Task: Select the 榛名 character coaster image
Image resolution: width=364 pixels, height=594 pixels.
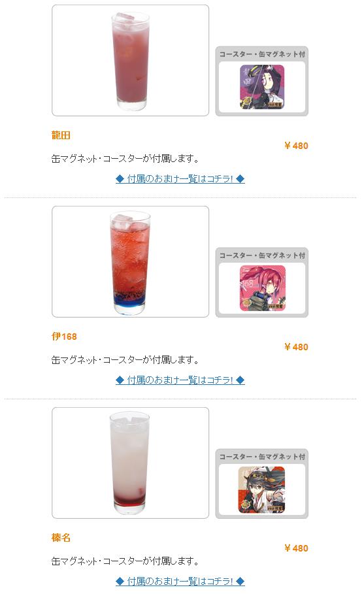Action: [262, 489]
